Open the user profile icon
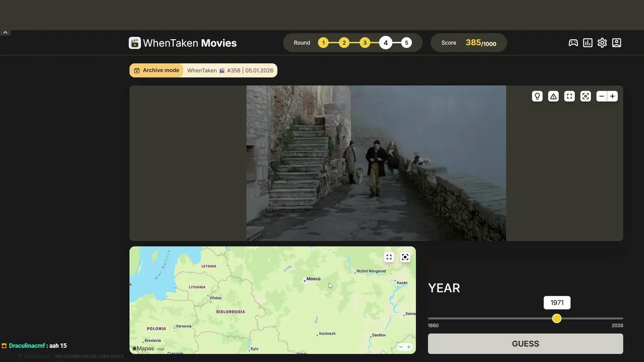The height and width of the screenshot is (362, 644). [617, 43]
